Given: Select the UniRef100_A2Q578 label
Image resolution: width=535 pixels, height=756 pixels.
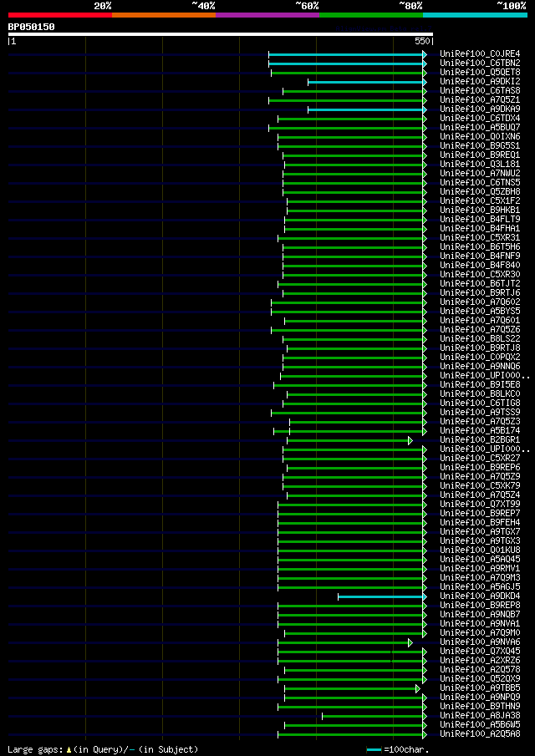Looking at the screenshot, I should tap(480, 669).
